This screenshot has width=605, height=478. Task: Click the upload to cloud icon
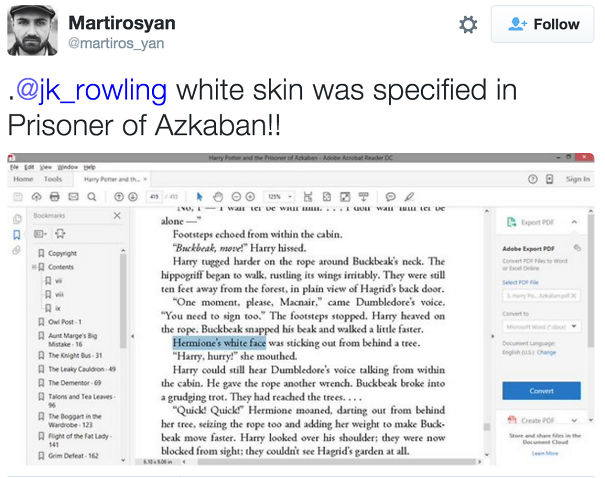pyautogui.click(x=36, y=197)
